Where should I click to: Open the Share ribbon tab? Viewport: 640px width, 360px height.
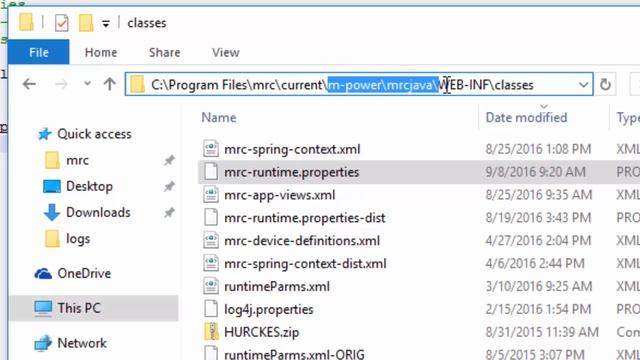coord(164,52)
